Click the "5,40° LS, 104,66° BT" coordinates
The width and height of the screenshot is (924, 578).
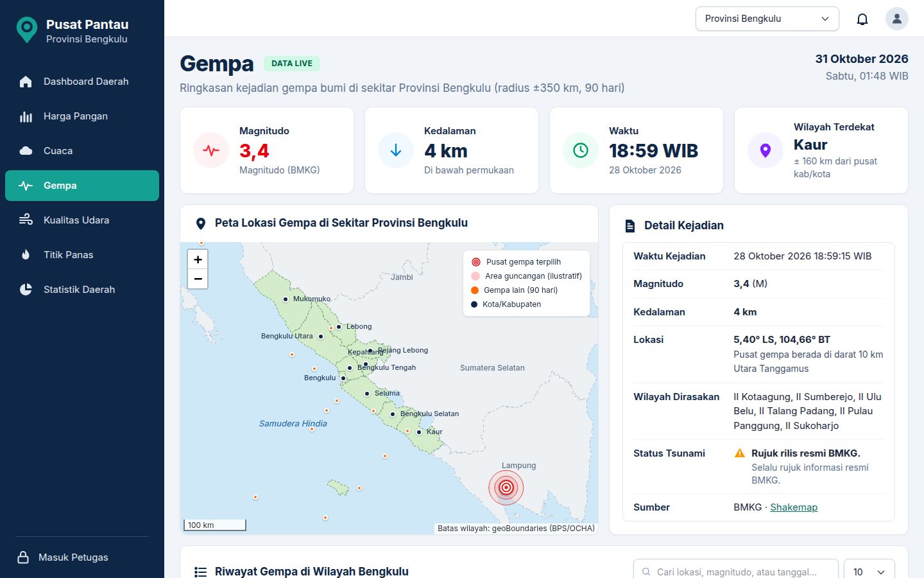(x=782, y=340)
